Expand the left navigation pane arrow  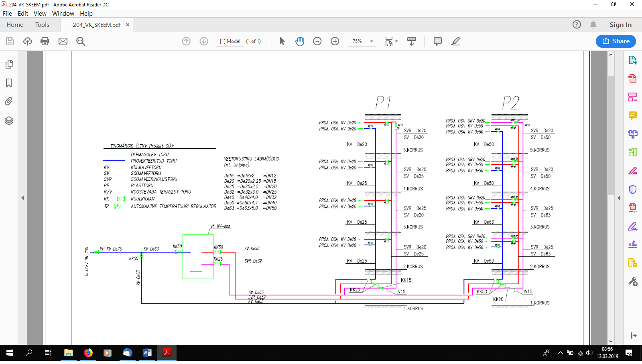(22, 198)
